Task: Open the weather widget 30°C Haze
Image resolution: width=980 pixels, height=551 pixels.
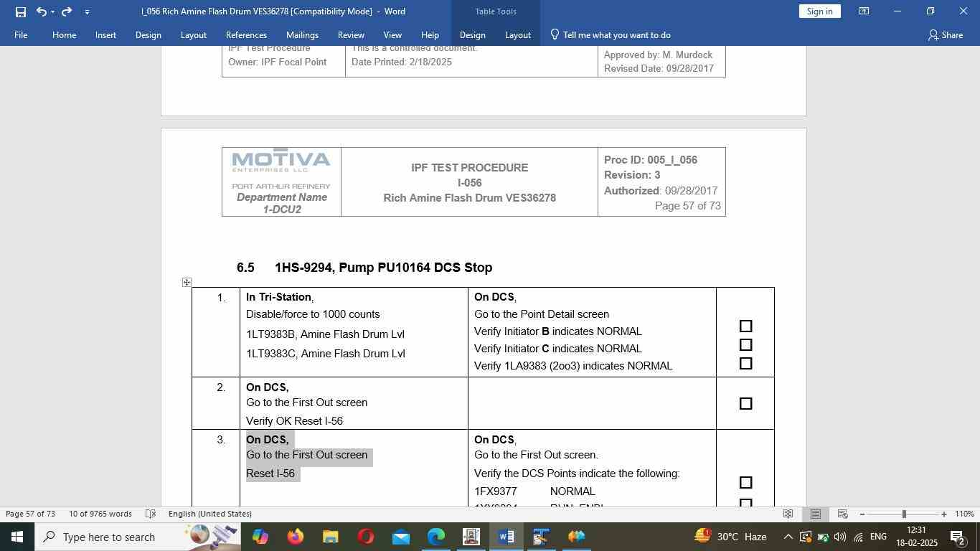Action: [729, 537]
